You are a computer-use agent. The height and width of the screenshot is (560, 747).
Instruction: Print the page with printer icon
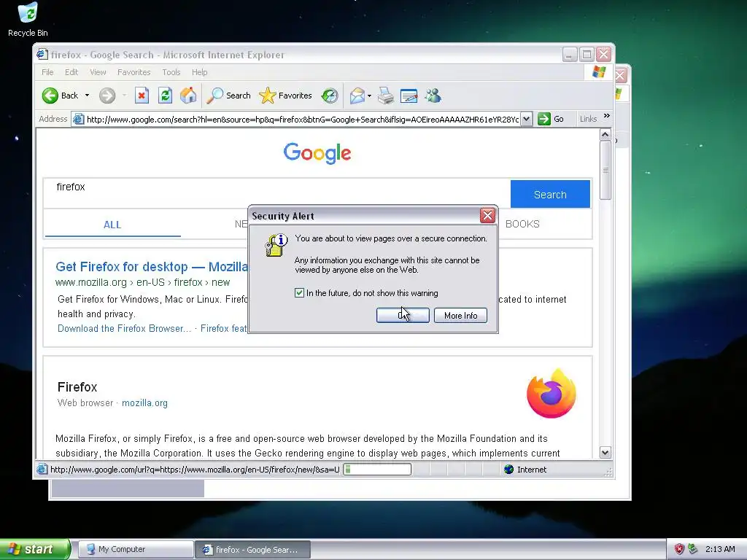(x=385, y=96)
